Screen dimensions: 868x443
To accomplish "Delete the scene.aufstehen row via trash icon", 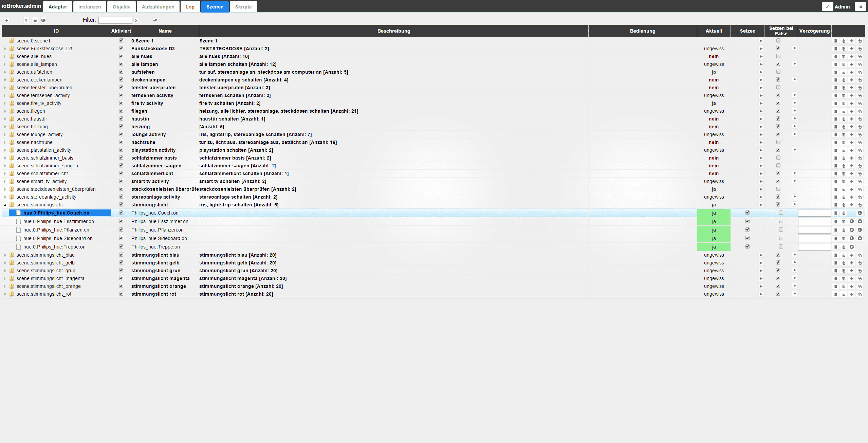I will point(844,72).
